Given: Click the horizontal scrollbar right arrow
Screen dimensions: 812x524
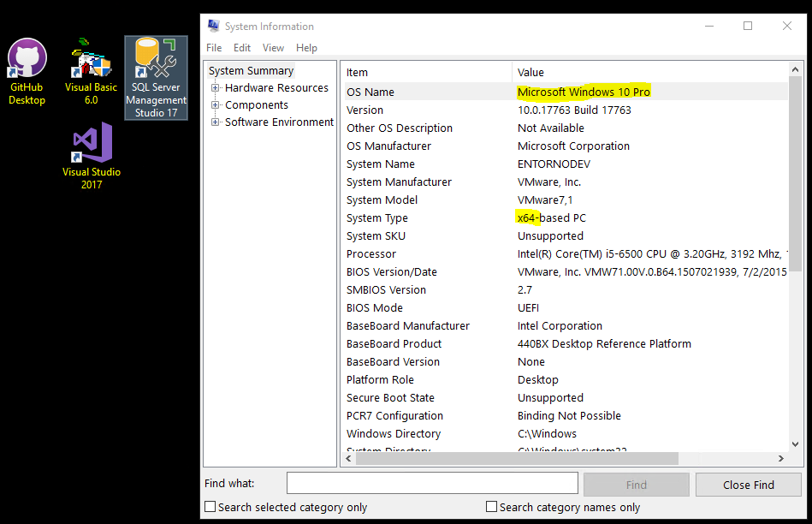Looking at the screenshot, I should coord(781,458).
